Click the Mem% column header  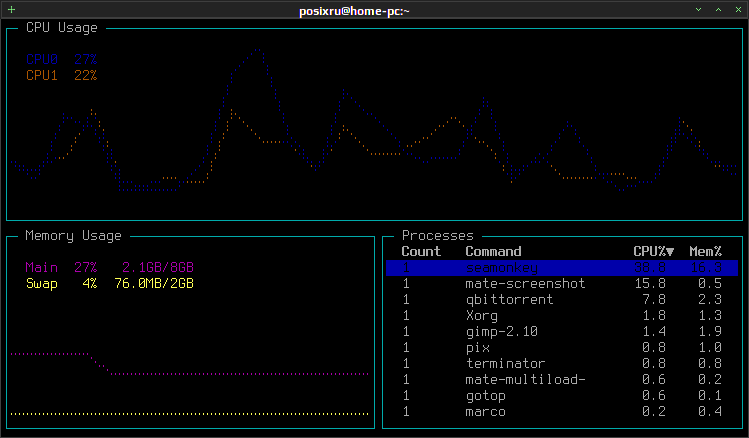[x=706, y=251]
